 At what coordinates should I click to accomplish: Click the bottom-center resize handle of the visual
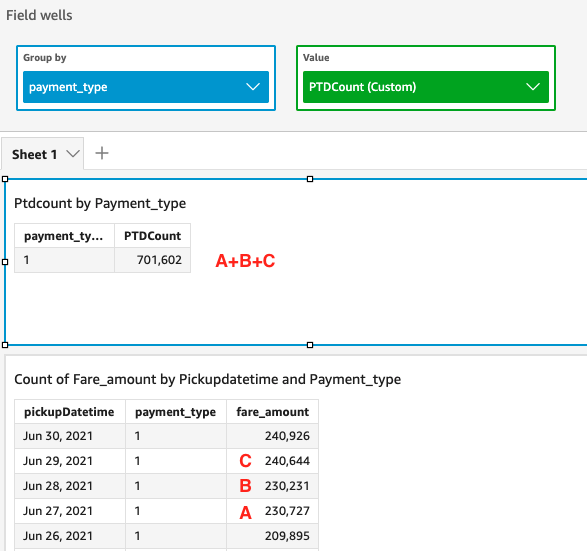pyautogui.click(x=310, y=345)
